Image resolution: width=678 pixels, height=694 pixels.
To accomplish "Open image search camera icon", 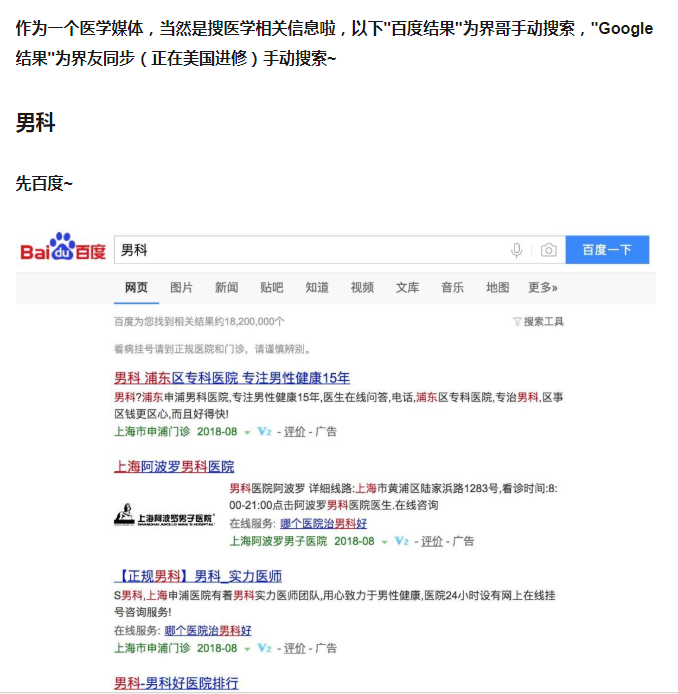I will pos(548,250).
